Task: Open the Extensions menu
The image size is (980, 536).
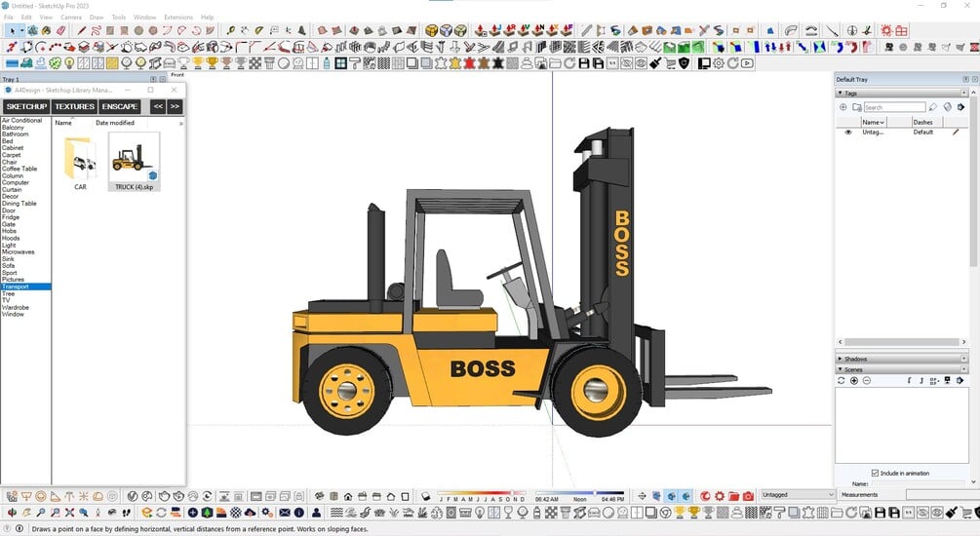Action: click(x=178, y=18)
